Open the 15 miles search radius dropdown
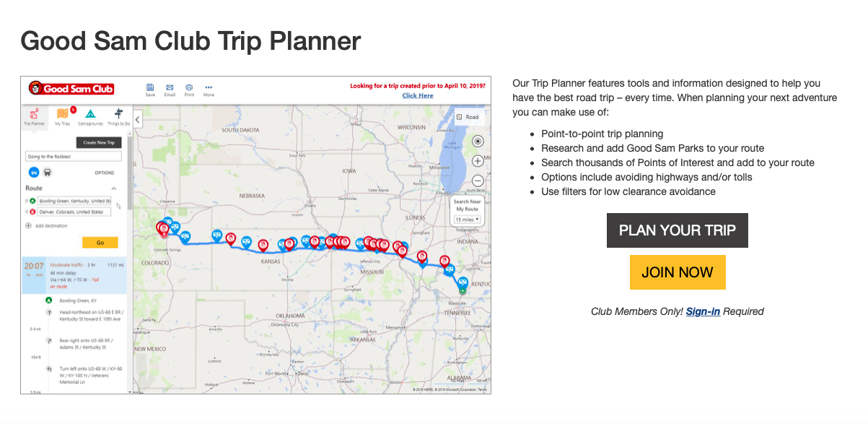Viewport: 868px width, 424px height. 468,219
